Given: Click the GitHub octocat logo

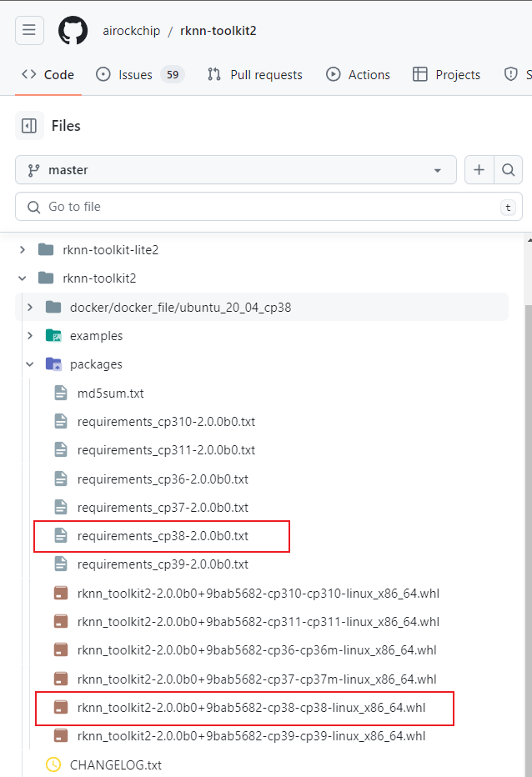Looking at the screenshot, I should pos(73,30).
